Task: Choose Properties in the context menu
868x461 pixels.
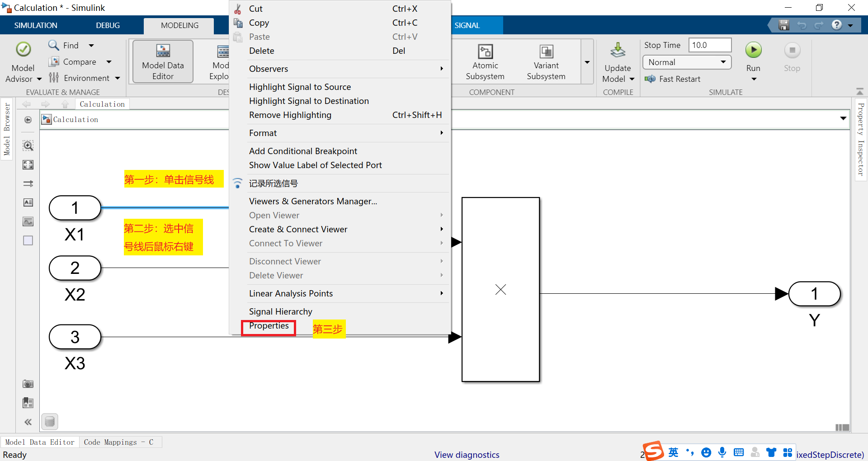Action: tap(269, 326)
